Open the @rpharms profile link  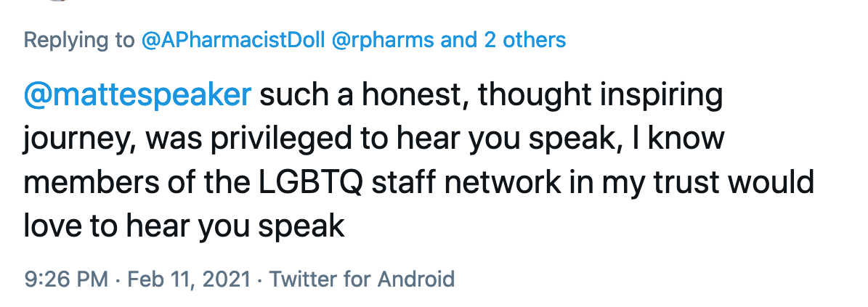click(382, 41)
